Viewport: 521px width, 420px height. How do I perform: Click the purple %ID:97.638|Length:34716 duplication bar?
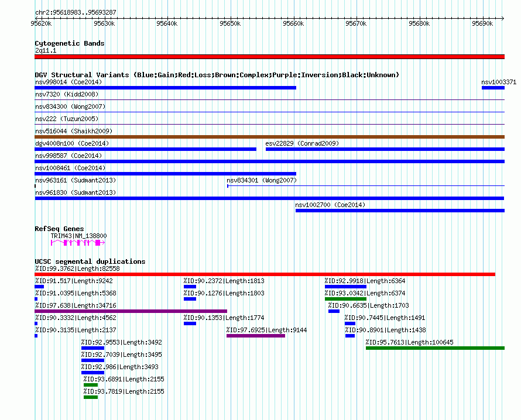(x=131, y=311)
